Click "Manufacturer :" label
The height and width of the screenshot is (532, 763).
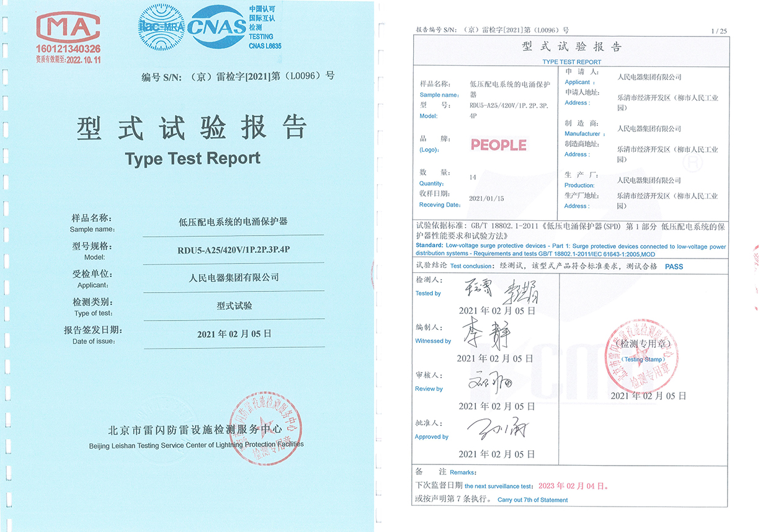point(585,134)
